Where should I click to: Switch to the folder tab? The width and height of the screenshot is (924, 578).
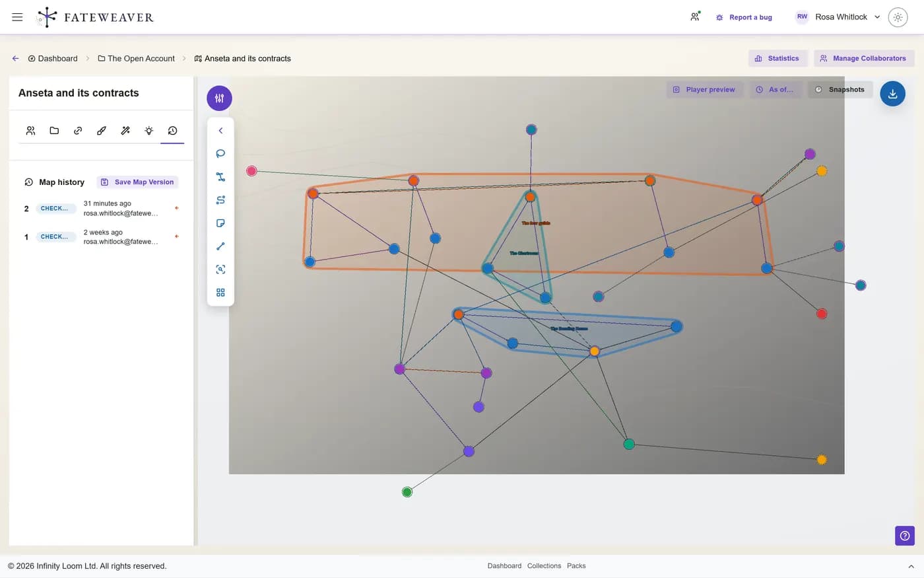click(x=54, y=131)
